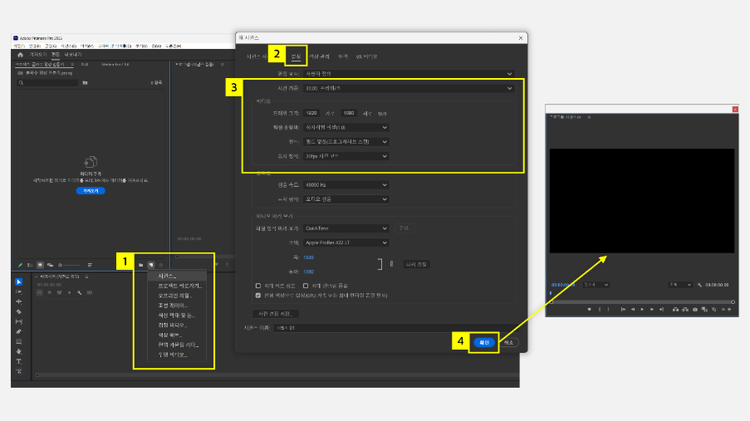The width and height of the screenshot is (750, 421).
Task: Open the Timebase 30.00 frames dropdown
Action: pyautogui.click(x=408, y=89)
